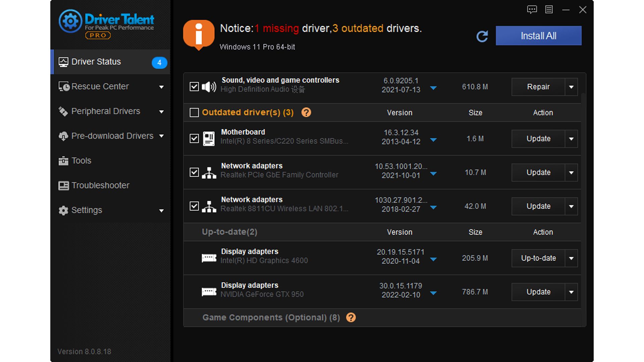
Task: Open Pre-download Drivers section
Action: click(x=112, y=136)
